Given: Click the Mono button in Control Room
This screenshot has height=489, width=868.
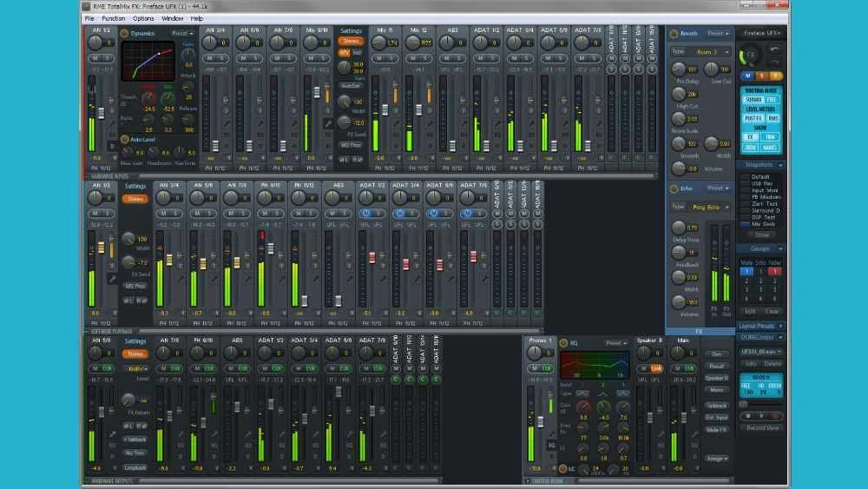Looking at the screenshot, I should point(717,390).
